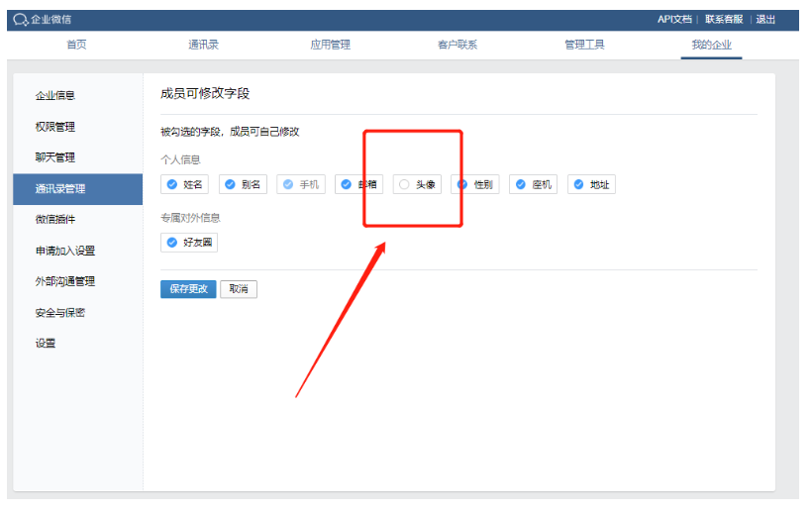
Task: Open 权限管理 in the sidebar
Action: click(54, 127)
